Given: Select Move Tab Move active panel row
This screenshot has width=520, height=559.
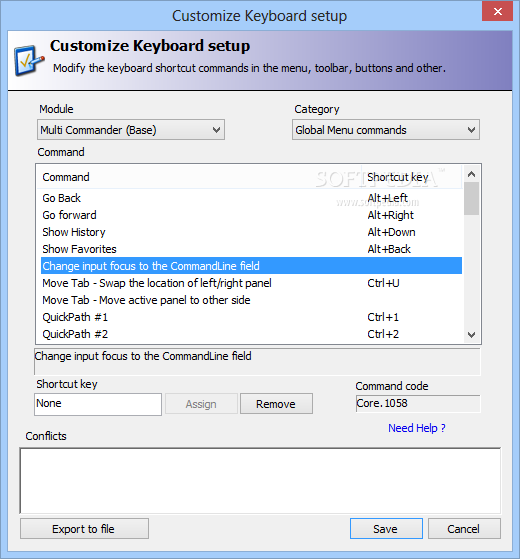Looking at the screenshot, I should point(251,300).
